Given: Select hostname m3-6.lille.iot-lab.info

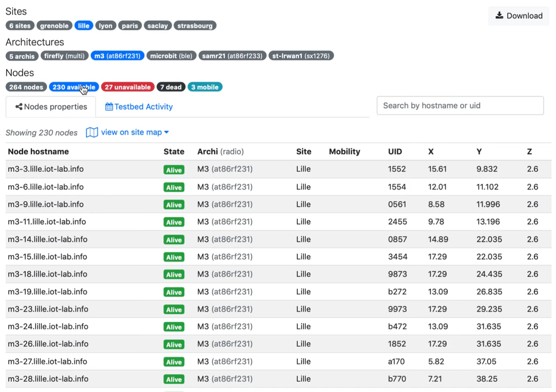Looking at the screenshot, I should click(46, 187).
